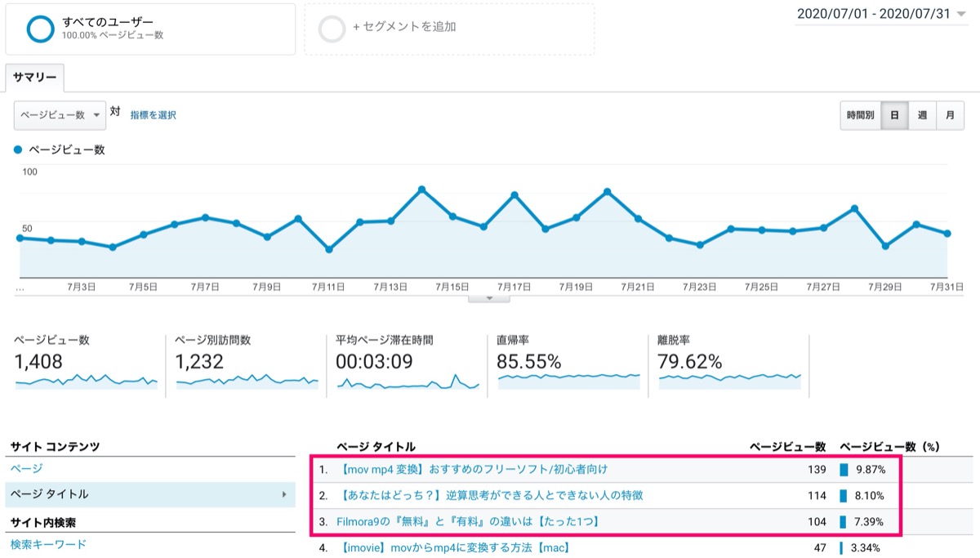
Task: Open the 【mov mp4 変換】 page title link
Action: [x=472, y=470]
